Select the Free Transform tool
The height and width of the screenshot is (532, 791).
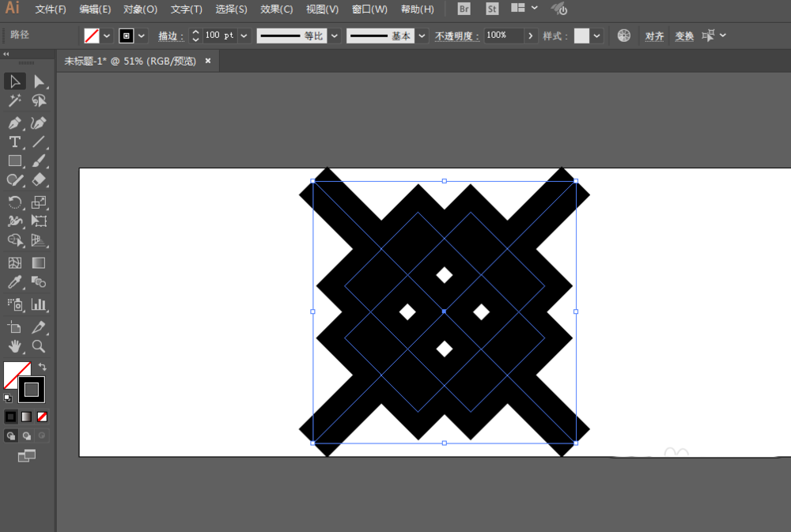click(x=39, y=221)
